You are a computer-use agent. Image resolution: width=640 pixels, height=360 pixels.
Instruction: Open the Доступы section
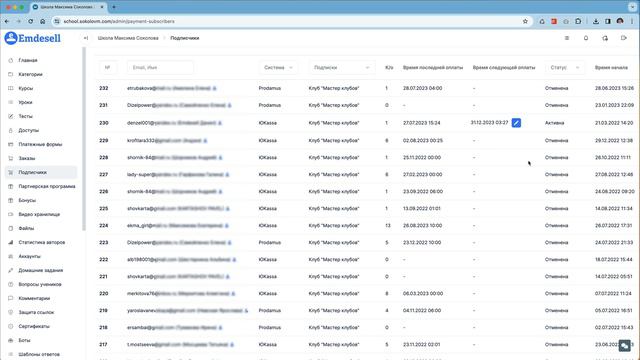[x=29, y=130]
